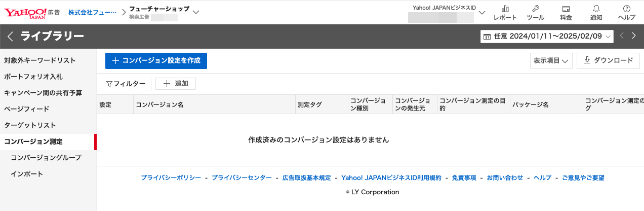Open the 表示項目 columns dropdown
This screenshot has width=644, height=211.
551,60
